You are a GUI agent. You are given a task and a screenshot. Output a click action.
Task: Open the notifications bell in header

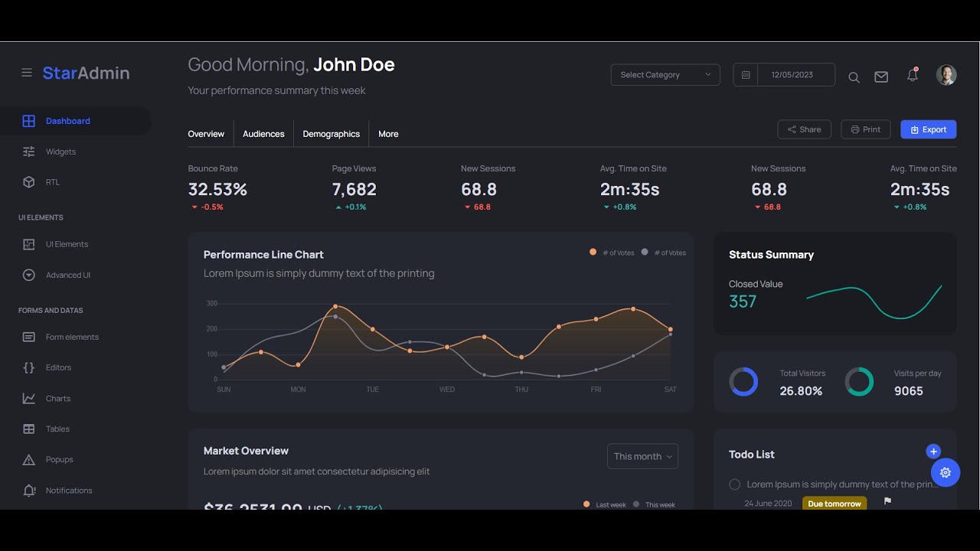click(x=912, y=75)
